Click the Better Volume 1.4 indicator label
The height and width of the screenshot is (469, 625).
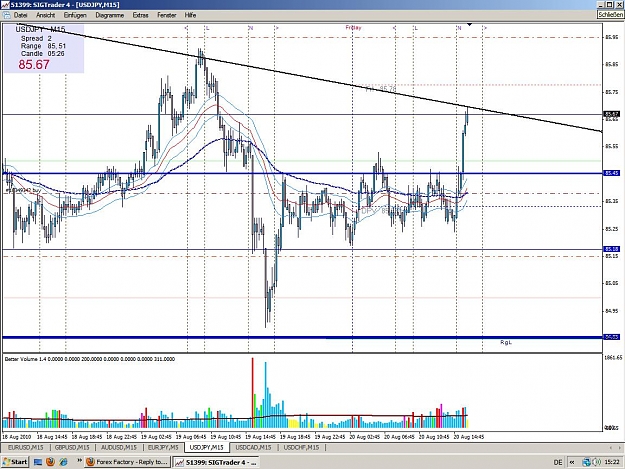point(90,359)
